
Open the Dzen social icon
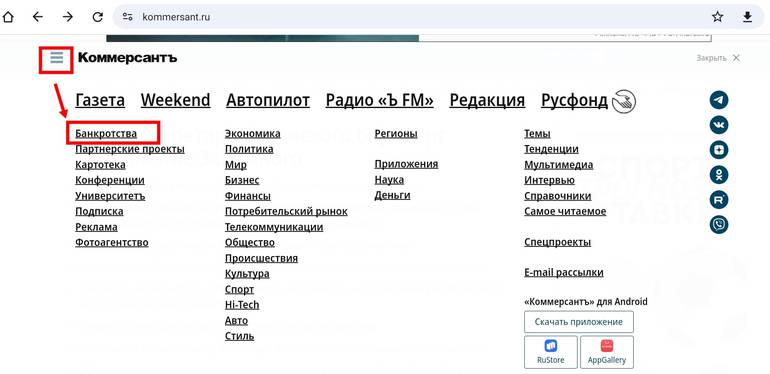(719, 150)
